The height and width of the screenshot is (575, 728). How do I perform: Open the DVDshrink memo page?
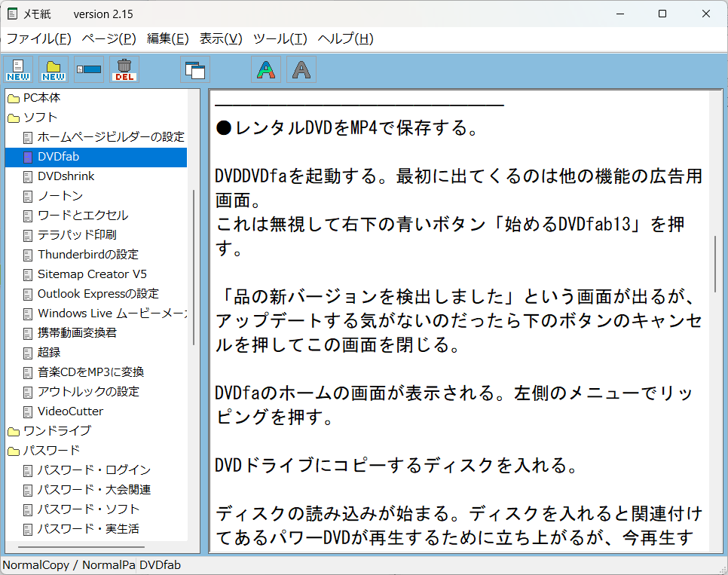point(66,176)
